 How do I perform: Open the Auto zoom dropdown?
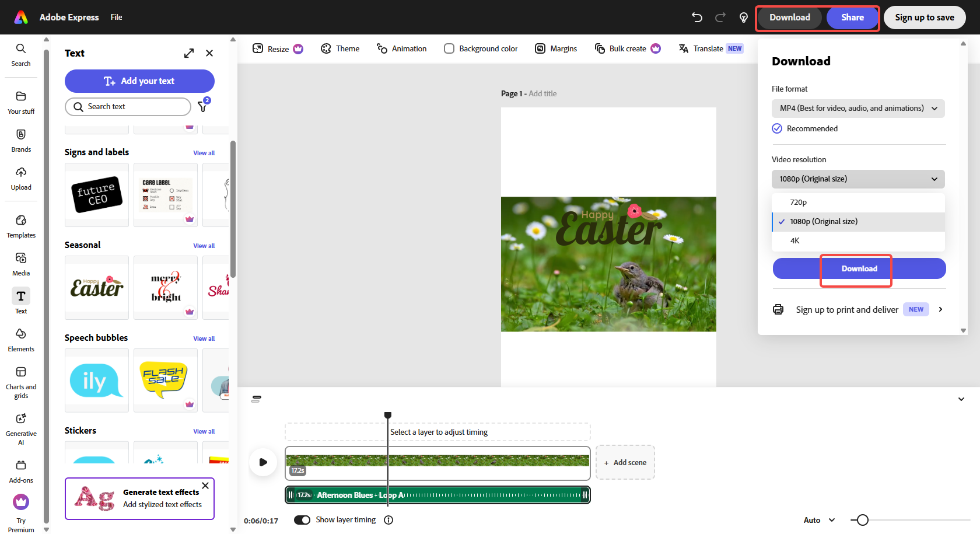coord(820,520)
